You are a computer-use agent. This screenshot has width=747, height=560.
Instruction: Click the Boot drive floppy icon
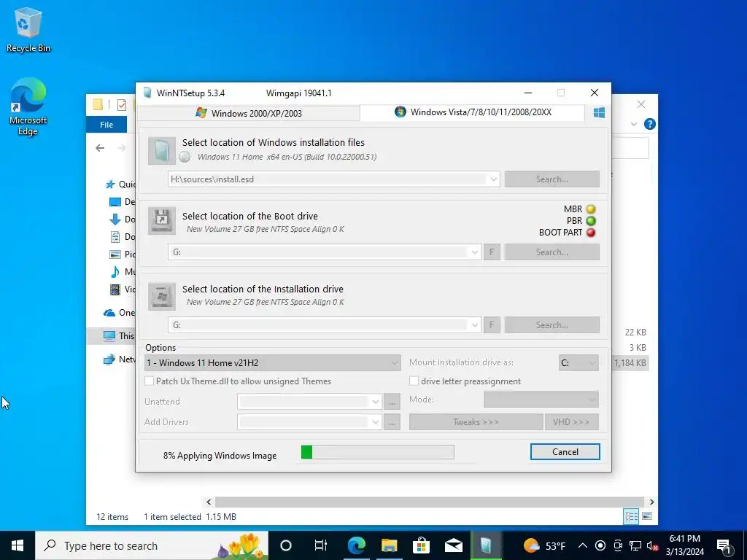[x=162, y=220]
